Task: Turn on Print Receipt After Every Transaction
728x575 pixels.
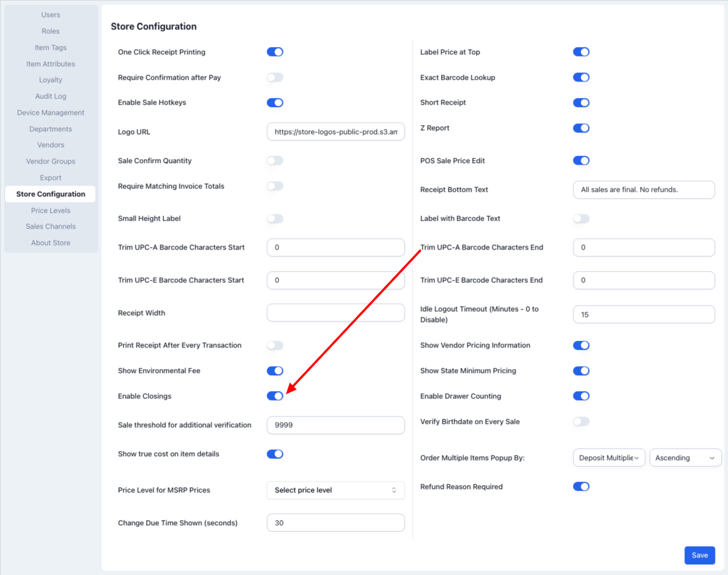Action: tap(275, 345)
